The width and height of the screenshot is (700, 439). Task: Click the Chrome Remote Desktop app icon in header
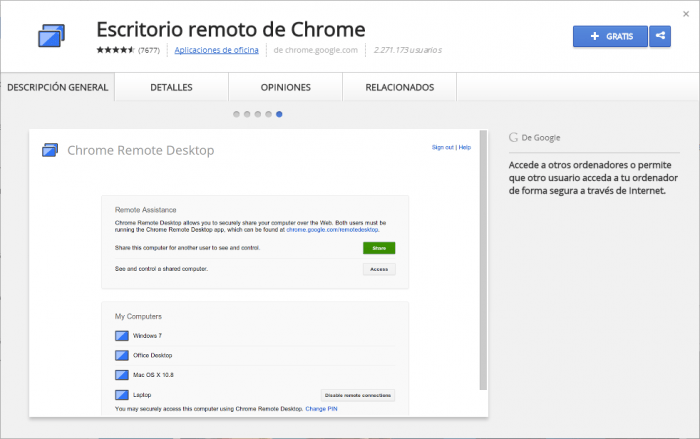tap(51, 36)
